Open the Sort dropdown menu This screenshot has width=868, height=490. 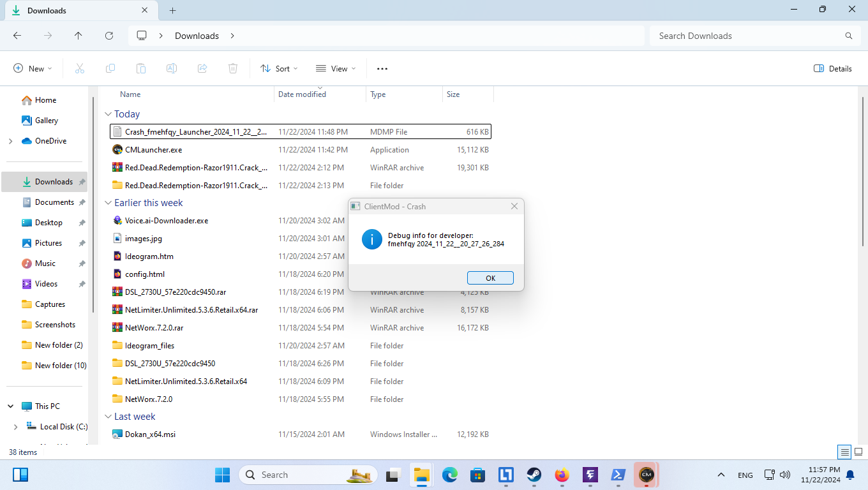[279, 69]
